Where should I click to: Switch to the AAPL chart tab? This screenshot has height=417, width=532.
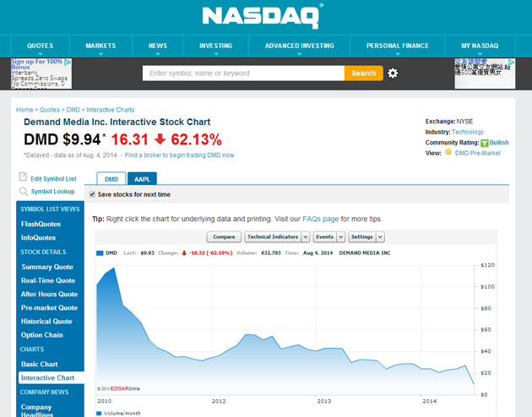(142, 179)
